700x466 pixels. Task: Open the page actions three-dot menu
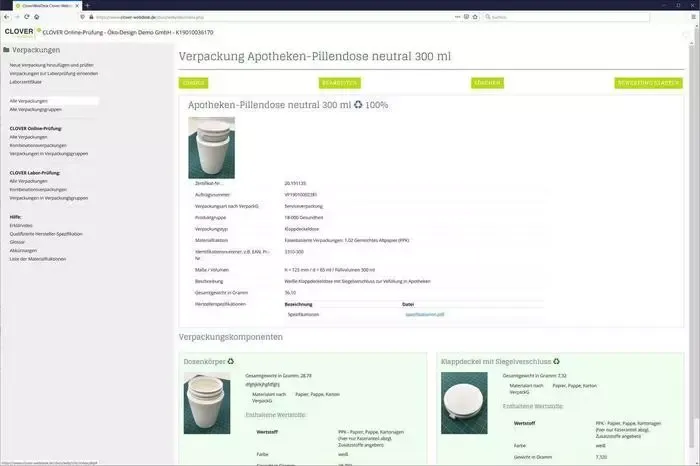458,17
